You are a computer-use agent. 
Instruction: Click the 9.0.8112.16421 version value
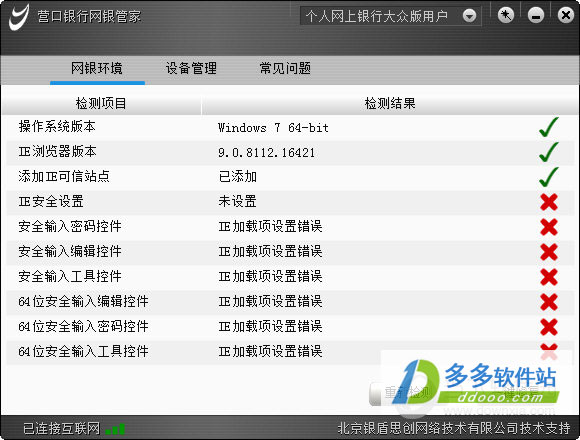[266, 153]
